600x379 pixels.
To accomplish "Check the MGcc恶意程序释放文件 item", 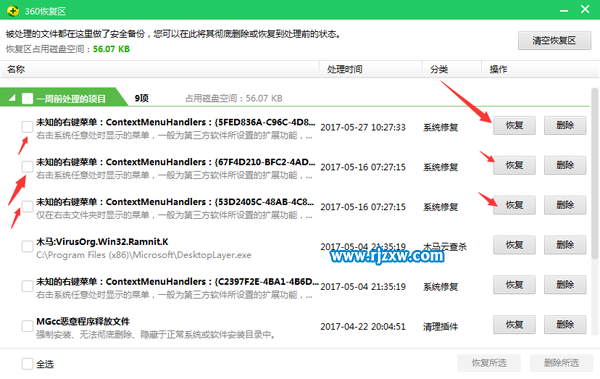I will (x=27, y=326).
